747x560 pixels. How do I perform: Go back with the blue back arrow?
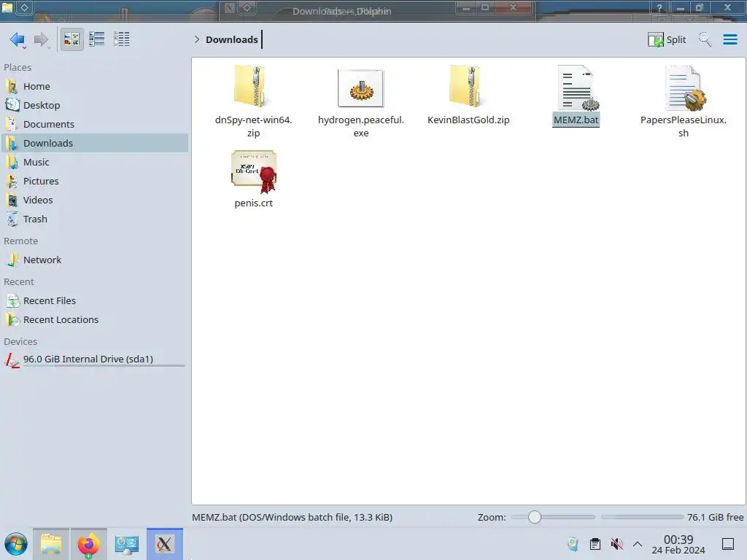click(x=17, y=39)
